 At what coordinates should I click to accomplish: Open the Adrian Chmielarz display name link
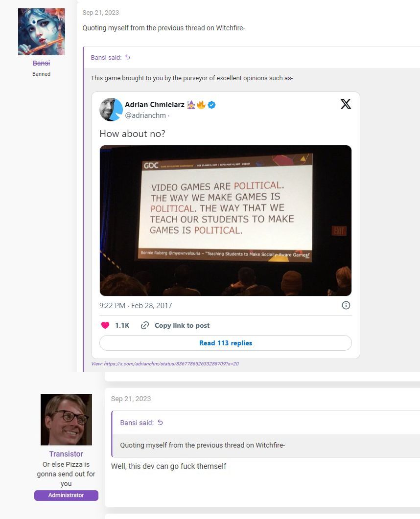coord(154,105)
